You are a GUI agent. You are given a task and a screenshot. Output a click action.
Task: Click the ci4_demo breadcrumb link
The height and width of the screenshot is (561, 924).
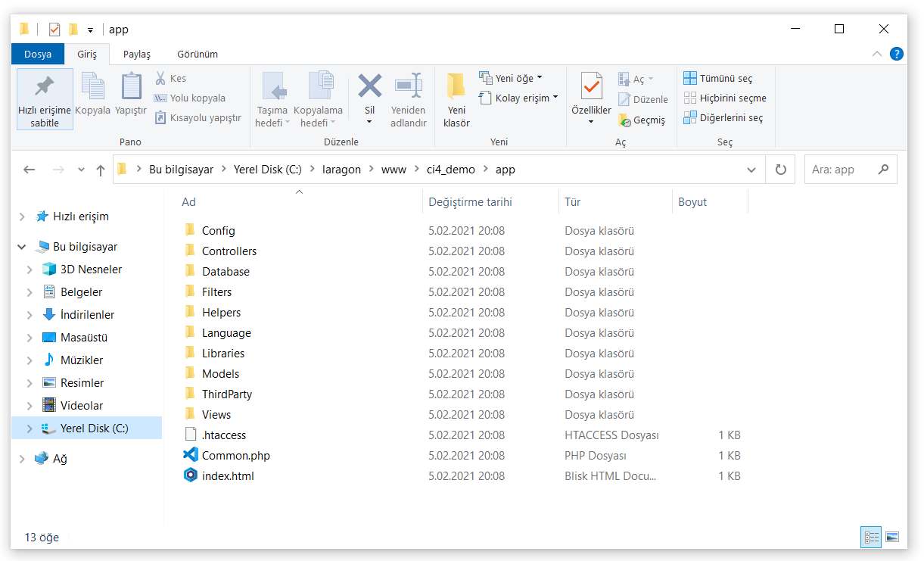451,170
